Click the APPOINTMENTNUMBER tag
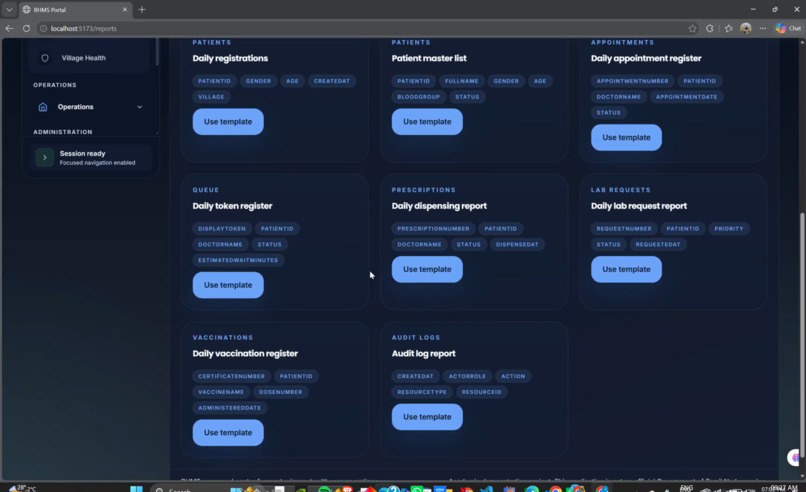806x492 pixels. click(x=632, y=81)
